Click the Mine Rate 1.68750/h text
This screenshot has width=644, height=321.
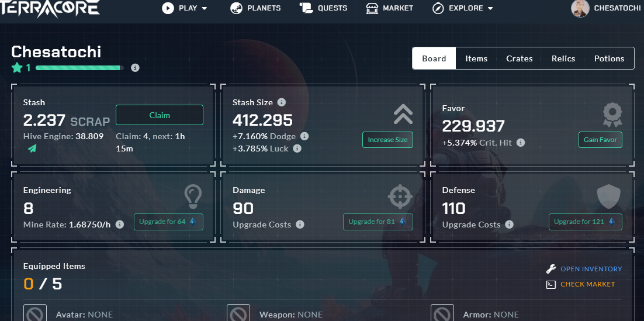click(67, 225)
